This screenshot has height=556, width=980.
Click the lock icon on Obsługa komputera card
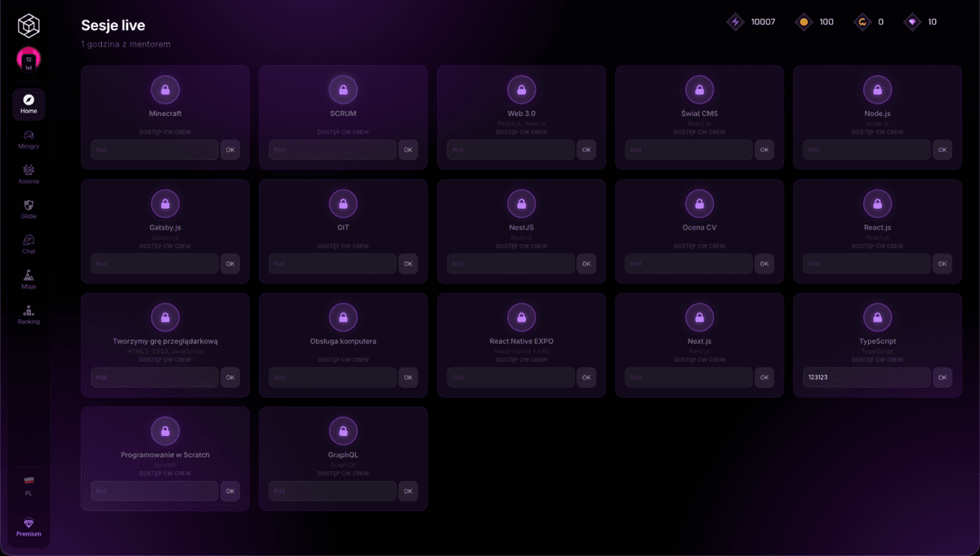click(343, 317)
